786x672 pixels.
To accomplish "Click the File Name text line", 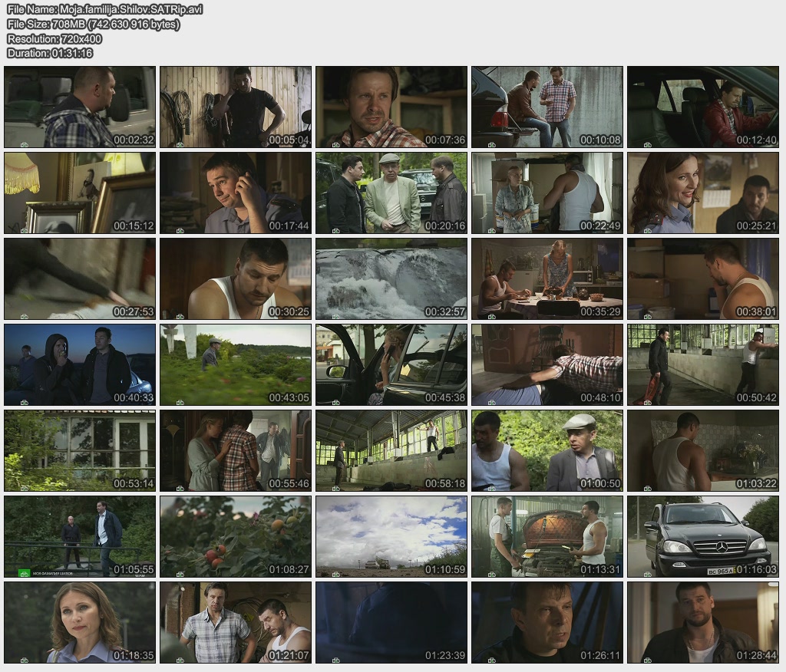I will pos(105,9).
